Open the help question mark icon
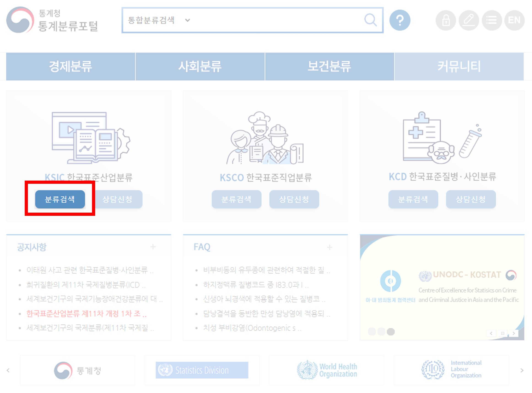 (400, 20)
